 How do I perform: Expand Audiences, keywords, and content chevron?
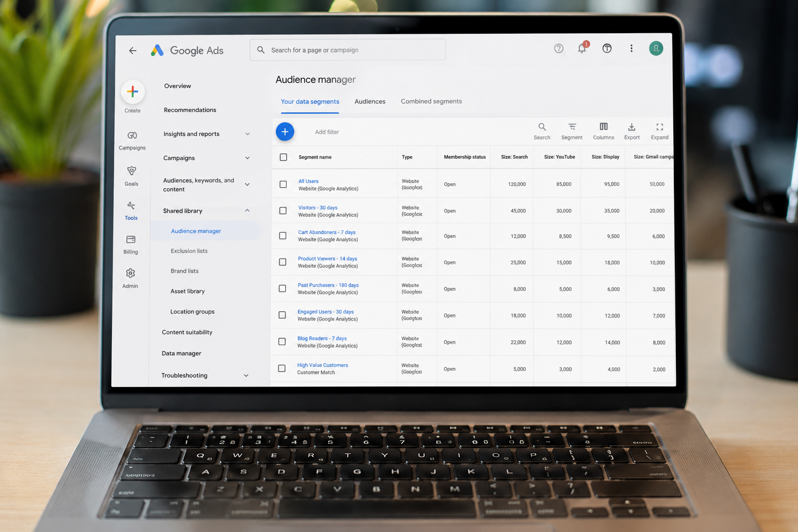(247, 184)
